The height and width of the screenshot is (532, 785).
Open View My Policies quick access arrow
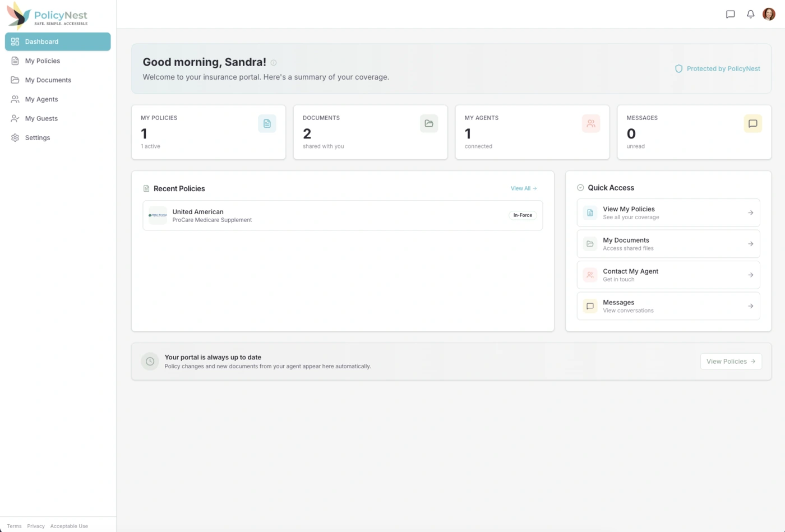(750, 213)
